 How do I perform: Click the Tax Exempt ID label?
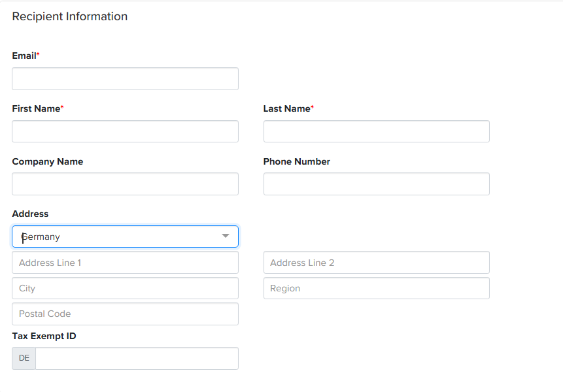44,336
